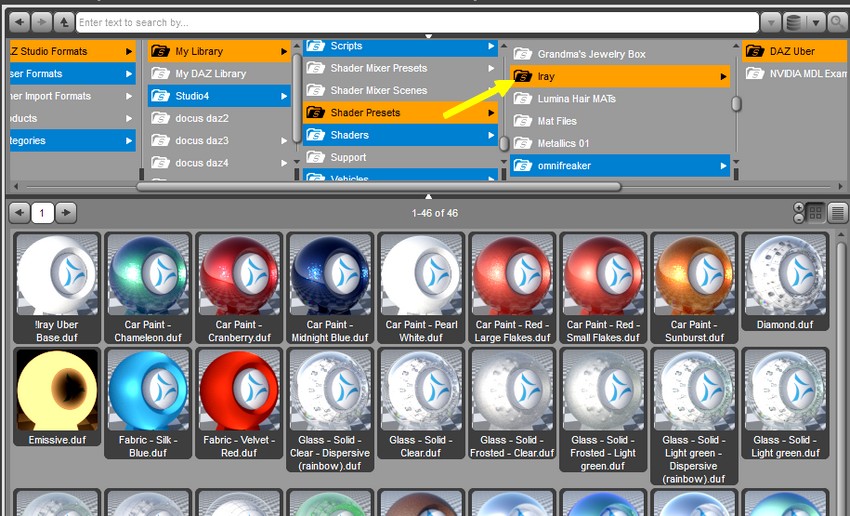Screen dimensions: 850x516
Task: Click the forward navigation arrow in toolbar
Action: coord(41,22)
